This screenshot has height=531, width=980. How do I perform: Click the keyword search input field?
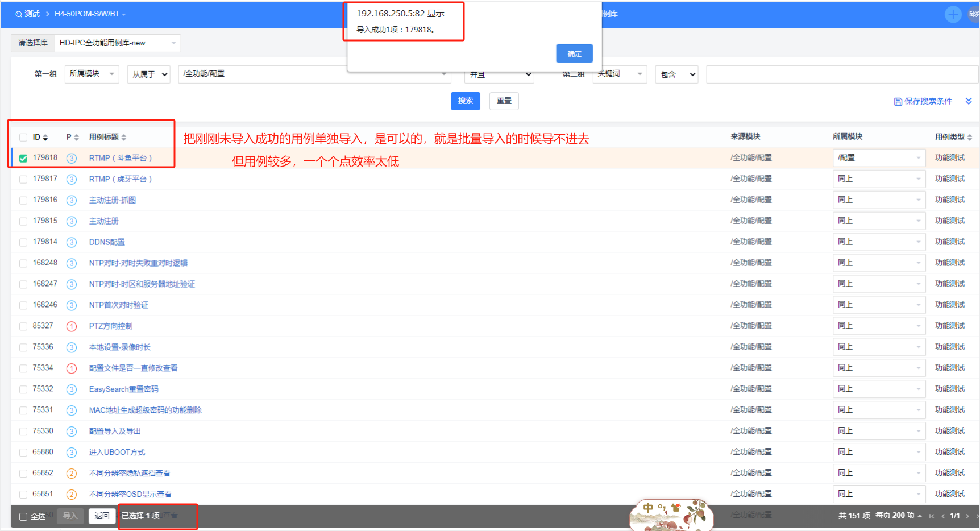coord(842,74)
